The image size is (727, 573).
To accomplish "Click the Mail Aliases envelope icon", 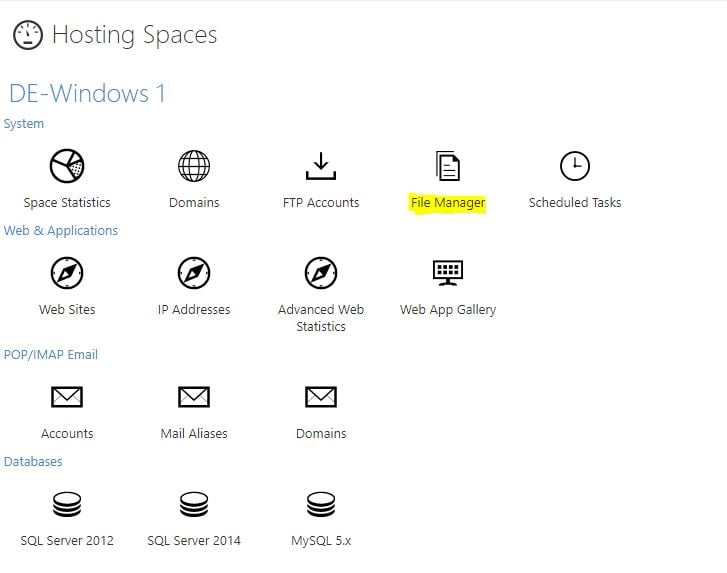I will coord(194,397).
